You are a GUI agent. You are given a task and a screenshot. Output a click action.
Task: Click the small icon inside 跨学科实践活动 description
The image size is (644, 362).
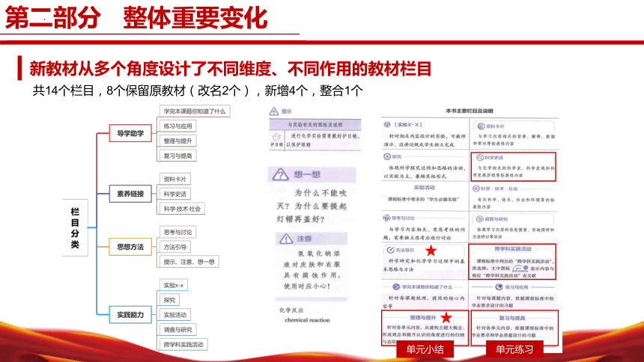(x=520, y=269)
